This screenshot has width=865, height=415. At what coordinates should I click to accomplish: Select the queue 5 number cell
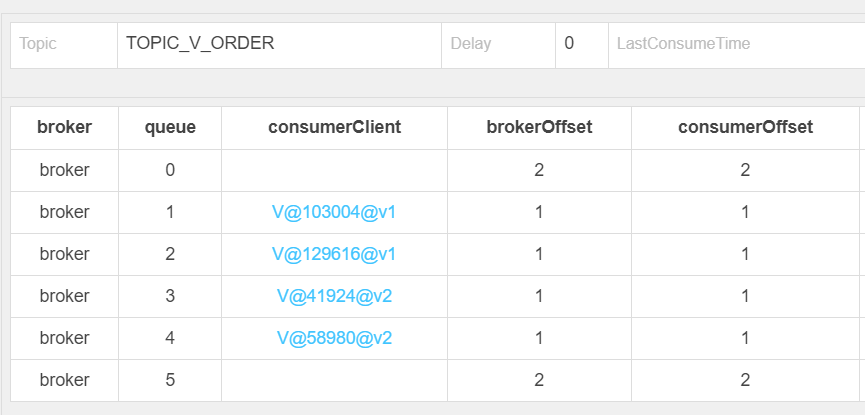170,380
